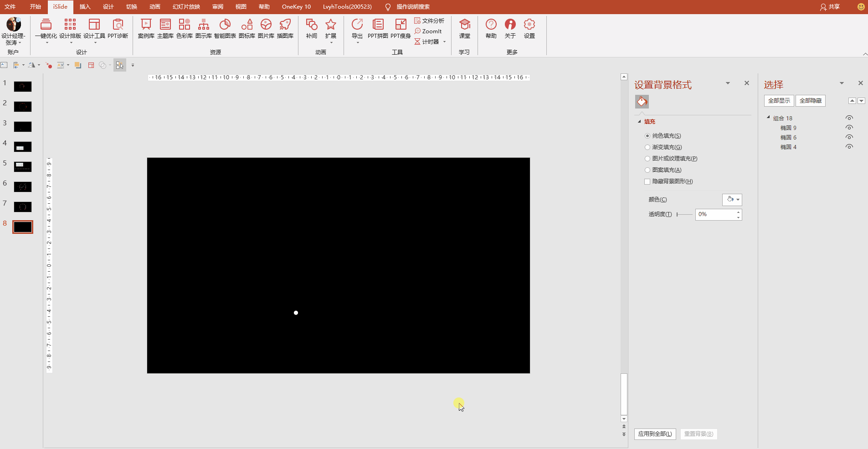
Task: Click 全部隐藏 hide all button
Action: click(x=811, y=101)
